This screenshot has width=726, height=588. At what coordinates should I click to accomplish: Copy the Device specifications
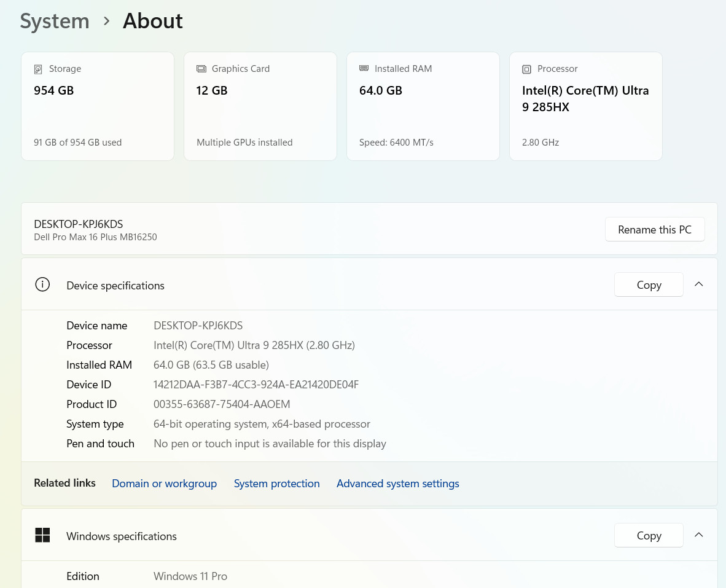(x=649, y=284)
